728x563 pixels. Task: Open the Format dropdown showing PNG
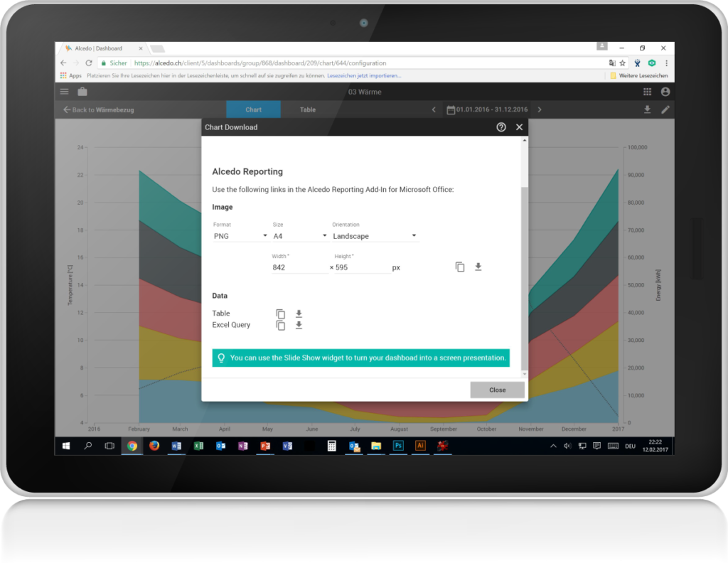[240, 236]
